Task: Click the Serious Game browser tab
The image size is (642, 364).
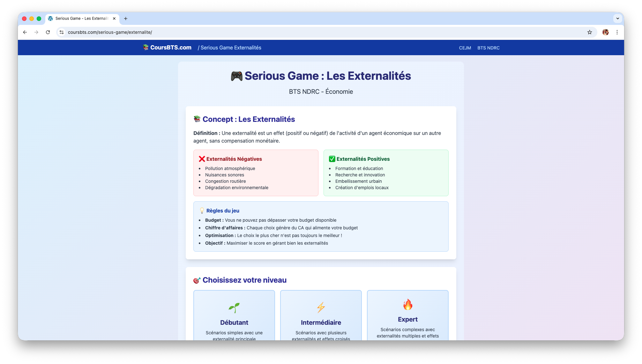Action: pos(81,19)
